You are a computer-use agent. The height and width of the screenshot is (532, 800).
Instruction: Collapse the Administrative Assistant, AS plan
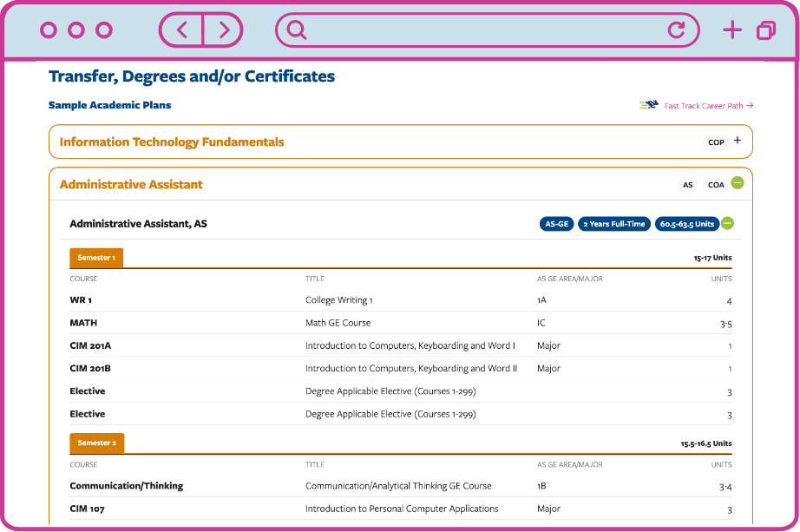click(727, 224)
